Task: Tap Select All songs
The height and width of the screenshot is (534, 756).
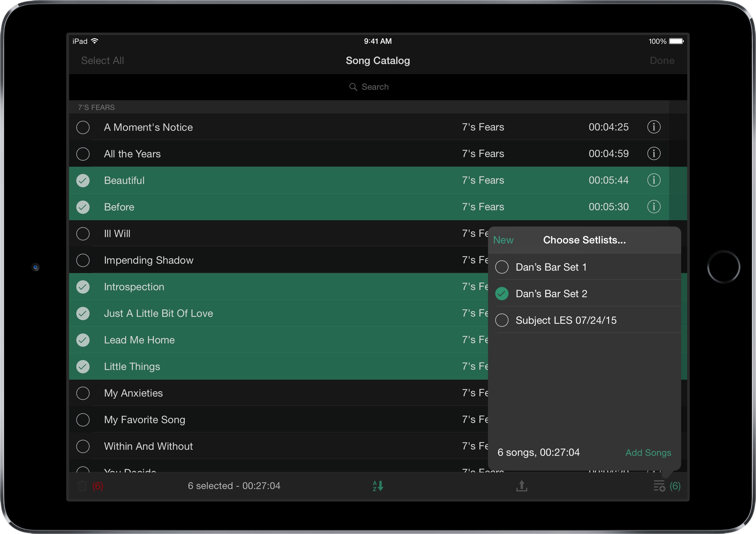Action: click(102, 60)
